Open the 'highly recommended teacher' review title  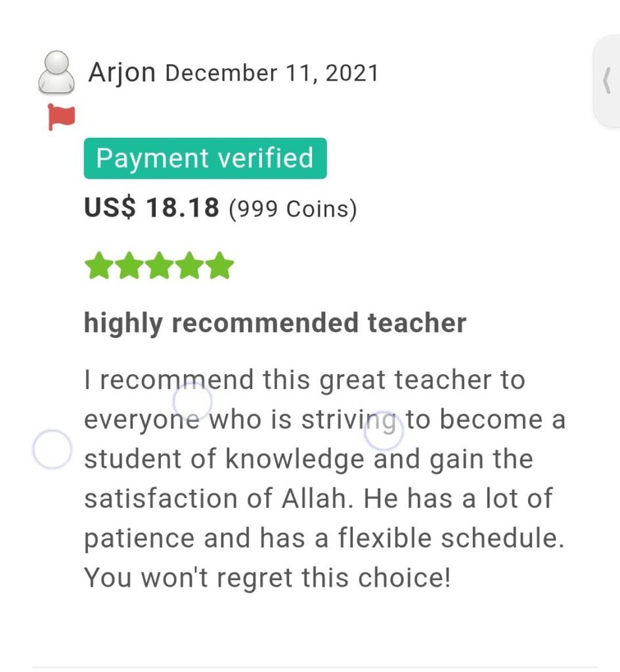tap(275, 323)
